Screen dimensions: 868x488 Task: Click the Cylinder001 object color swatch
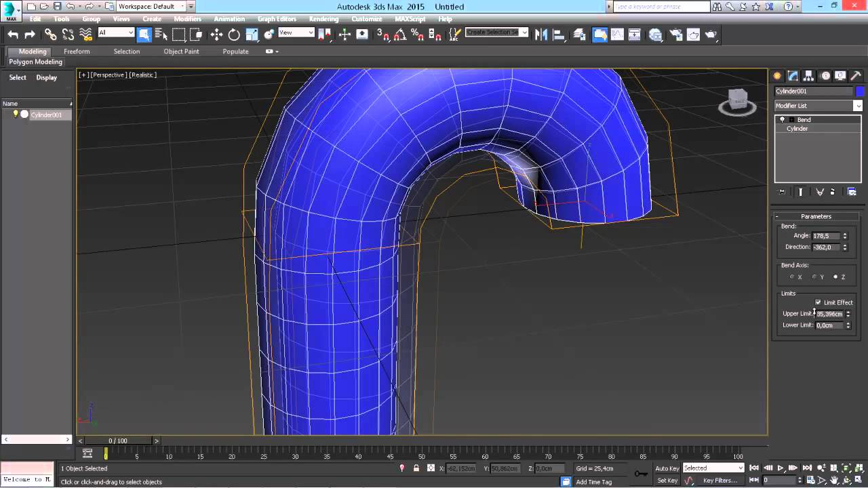point(861,91)
